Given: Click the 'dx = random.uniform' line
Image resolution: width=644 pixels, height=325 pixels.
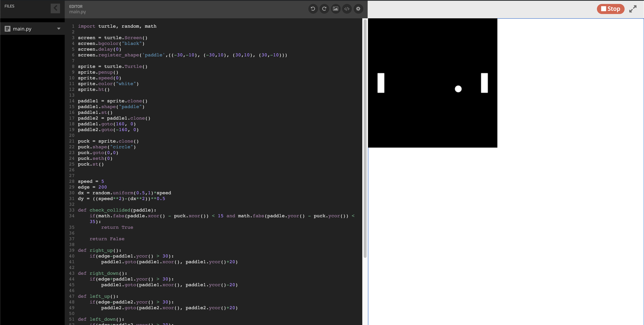Looking at the screenshot, I should (x=125, y=193).
